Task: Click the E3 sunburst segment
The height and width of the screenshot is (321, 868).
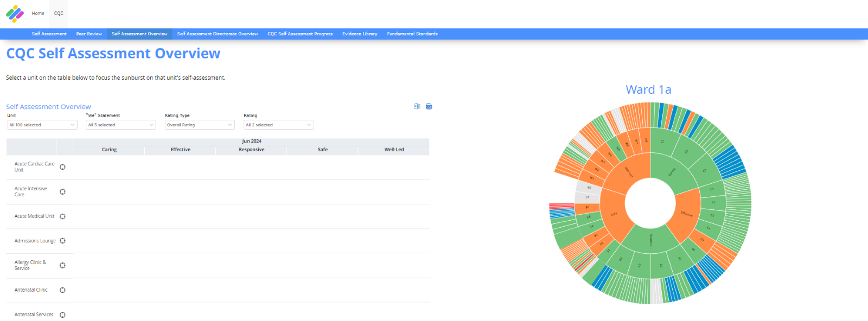Action: click(712, 215)
